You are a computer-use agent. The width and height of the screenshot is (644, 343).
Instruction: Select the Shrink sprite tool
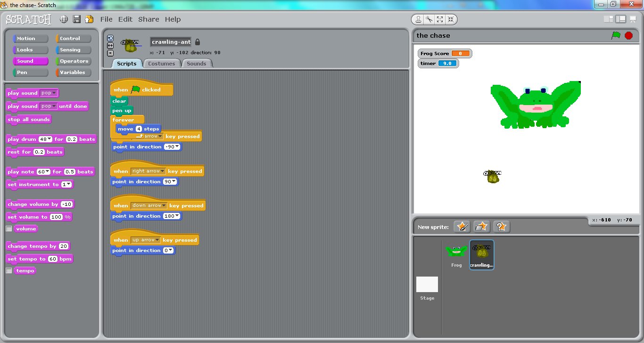pos(451,19)
